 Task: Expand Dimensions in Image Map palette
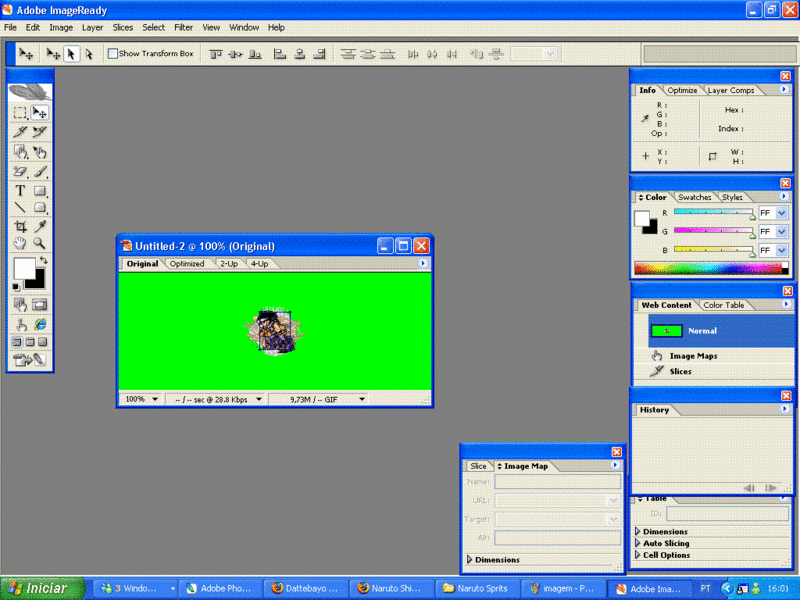click(x=470, y=559)
